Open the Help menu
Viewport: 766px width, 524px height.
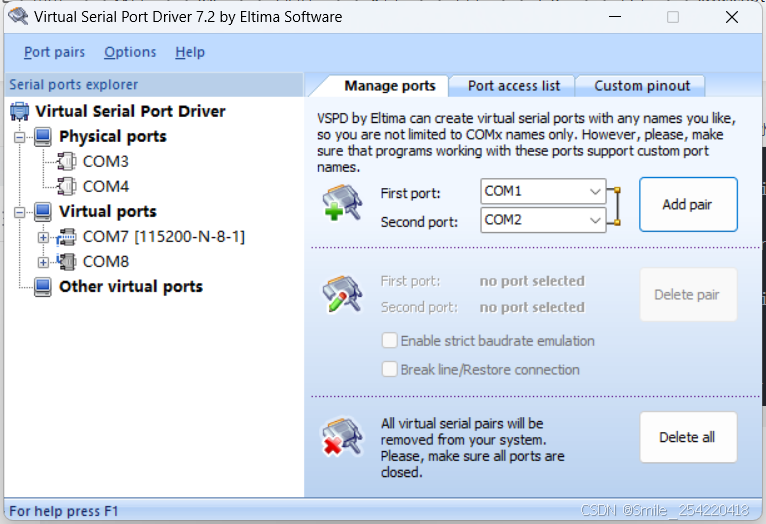click(x=190, y=52)
